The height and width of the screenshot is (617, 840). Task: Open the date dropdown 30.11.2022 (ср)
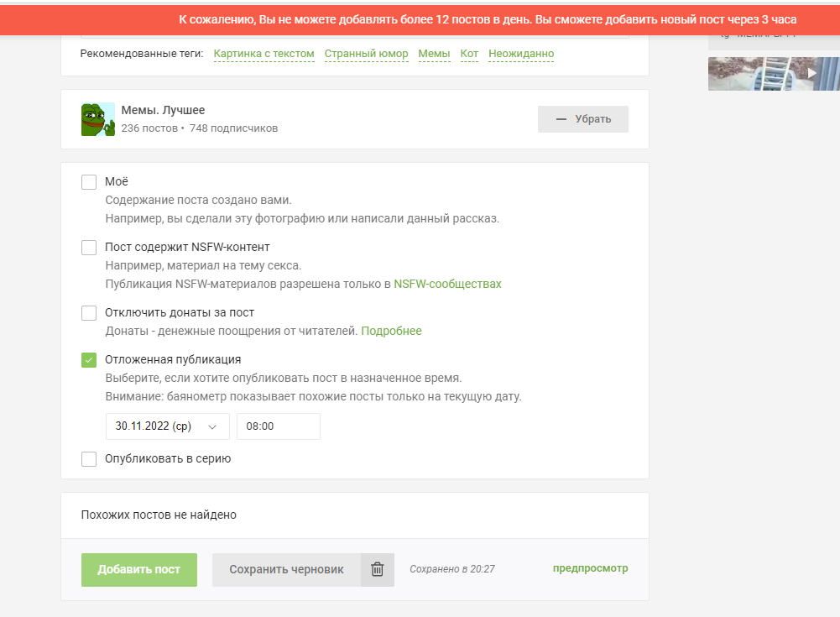pyautogui.click(x=168, y=426)
